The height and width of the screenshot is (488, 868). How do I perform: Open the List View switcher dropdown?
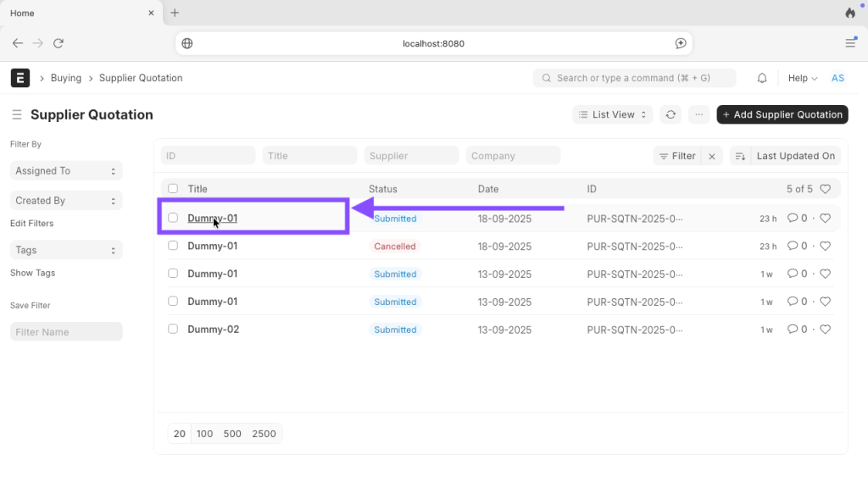tap(612, 114)
